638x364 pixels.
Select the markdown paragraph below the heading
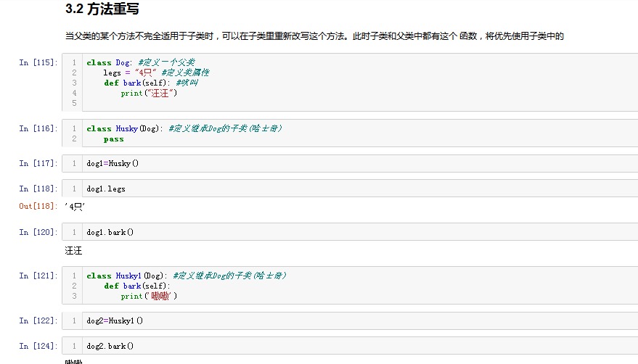click(x=314, y=36)
